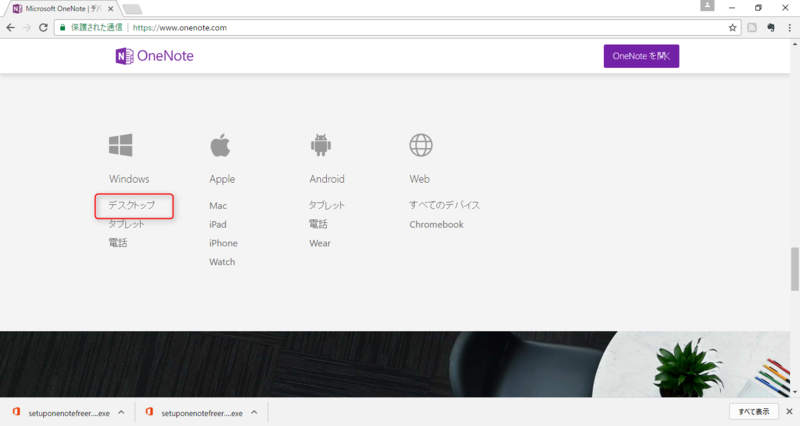Image resolution: width=800 pixels, height=426 pixels.
Task: Click the scrollbar down arrow
Action: (x=795, y=392)
